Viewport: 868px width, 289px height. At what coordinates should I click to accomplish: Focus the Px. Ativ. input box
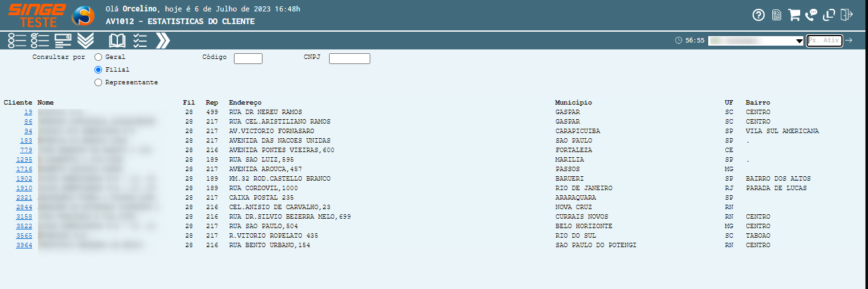pos(824,41)
